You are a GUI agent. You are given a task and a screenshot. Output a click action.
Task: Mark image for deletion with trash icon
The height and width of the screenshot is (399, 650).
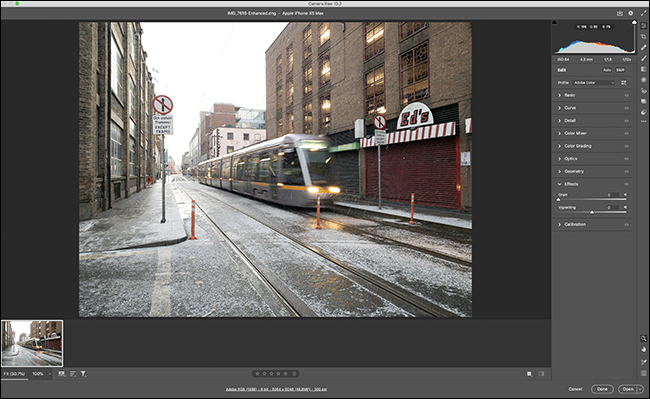tap(294, 374)
